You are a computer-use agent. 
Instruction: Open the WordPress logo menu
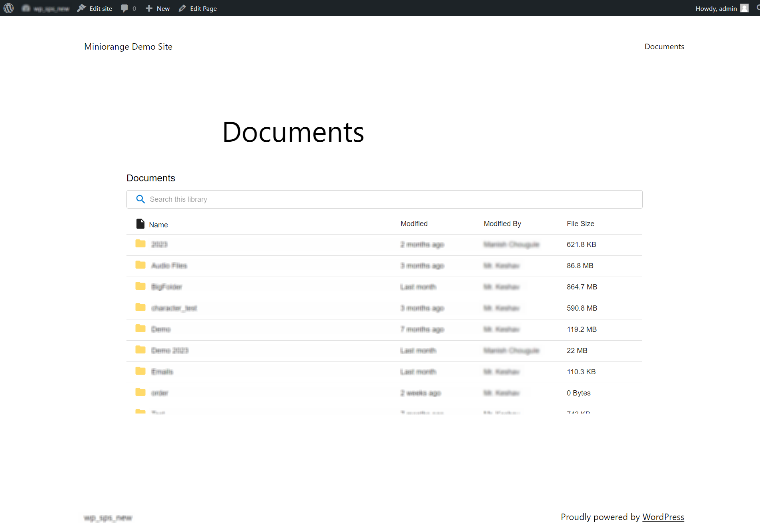(x=8, y=8)
